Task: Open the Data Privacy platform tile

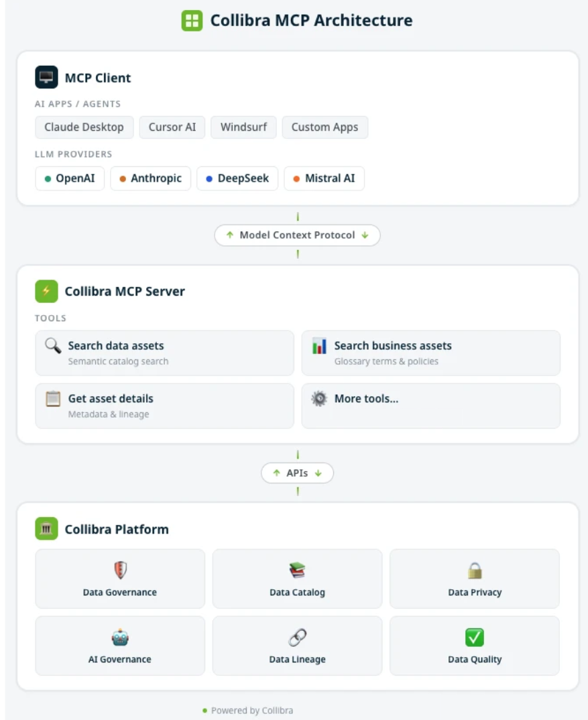Action: [475, 579]
